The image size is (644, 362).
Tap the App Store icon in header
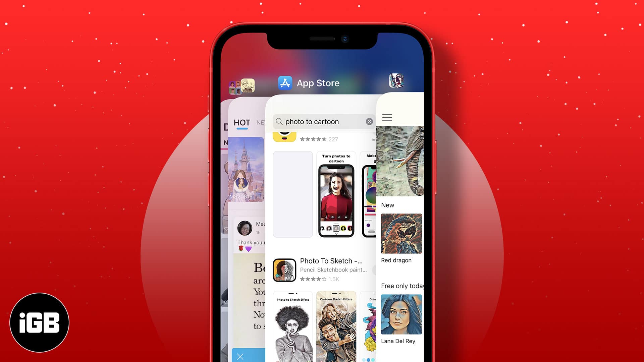[285, 83]
